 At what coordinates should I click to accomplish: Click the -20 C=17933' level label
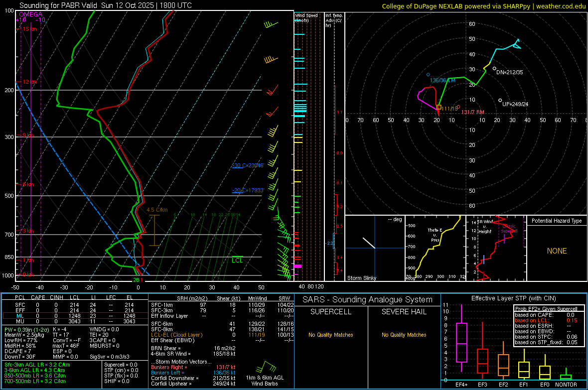point(248,190)
